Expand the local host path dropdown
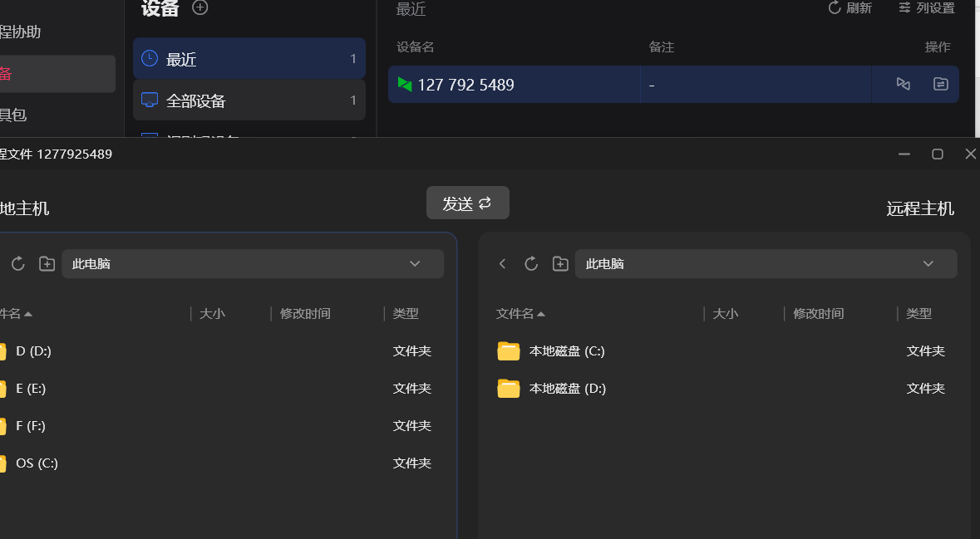This screenshot has width=980, height=539. pos(415,264)
